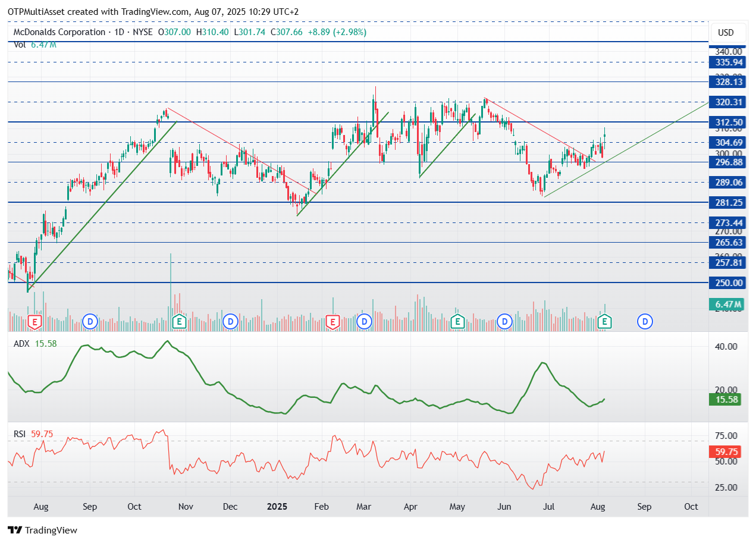
Task: Click the RSI indicator legend label
Action: (x=20, y=434)
